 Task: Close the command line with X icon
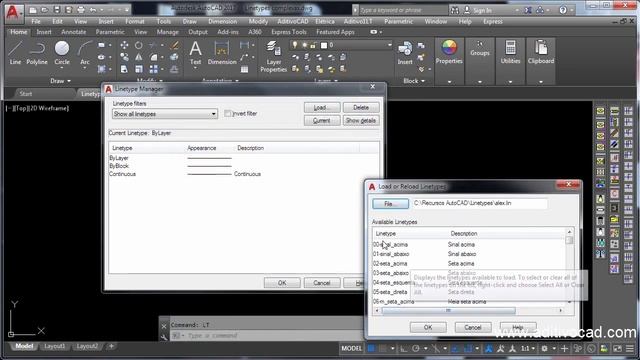pyautogui.click(x=164, y=327)
